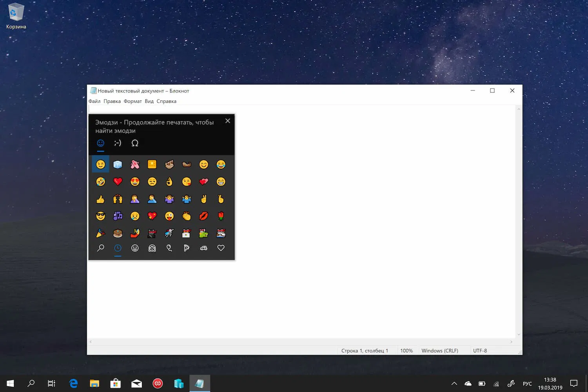The width and height of the screenshot is (588, 392).
Task: Open Microsoft Store from the taskbar
Action: pos(115,383)
